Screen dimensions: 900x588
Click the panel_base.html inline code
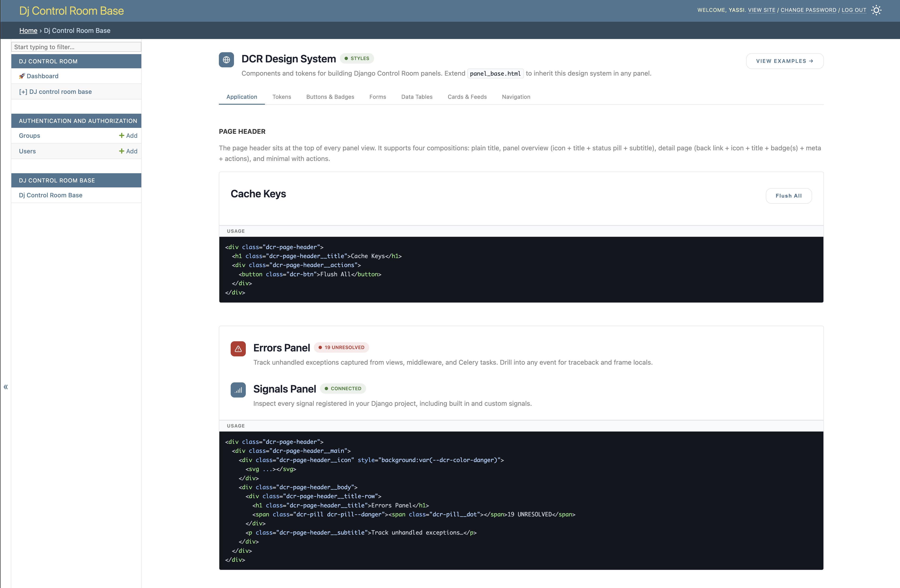click(495, 73)
